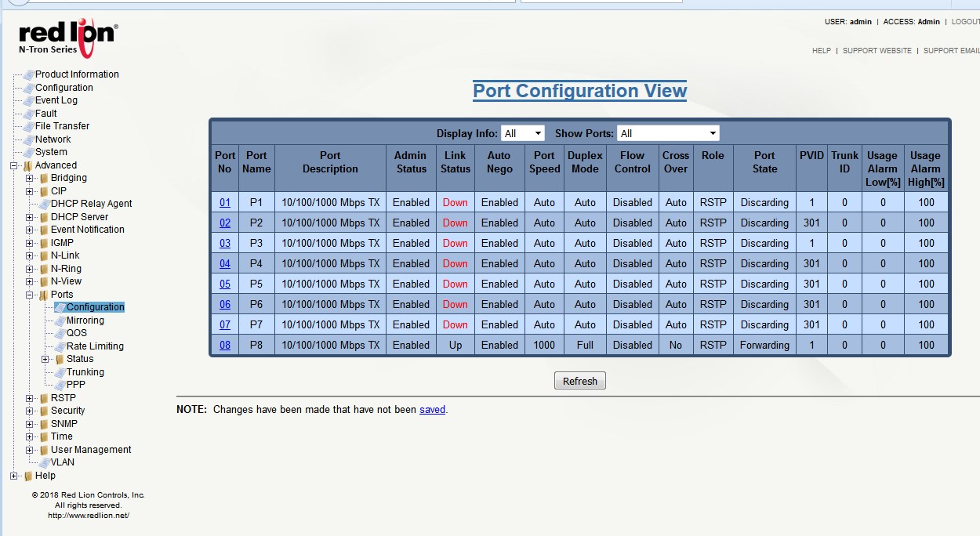Open the Show Ports dropdown
Image resolution: width=980 pixels, height=536 pixels.
[668, 133]
